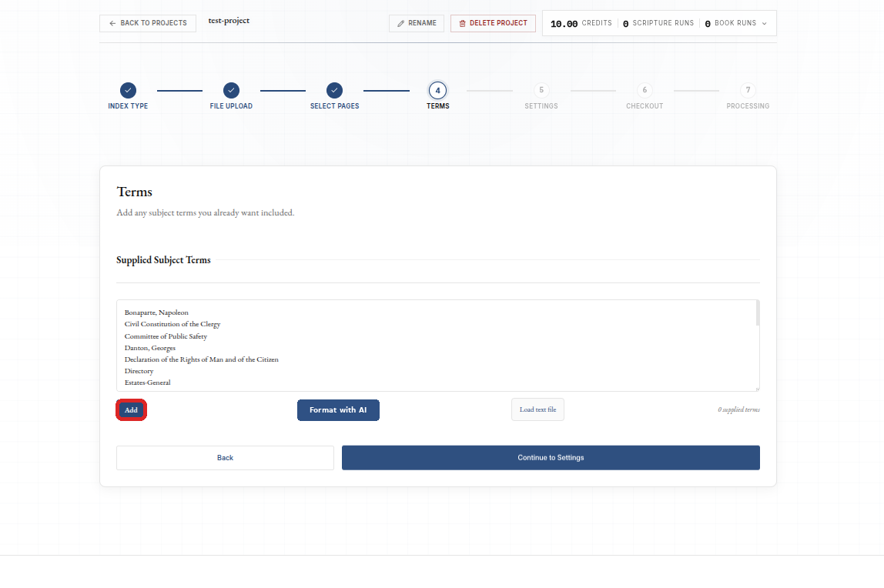Click the pencil icon on Rename

tap(401, 24)
